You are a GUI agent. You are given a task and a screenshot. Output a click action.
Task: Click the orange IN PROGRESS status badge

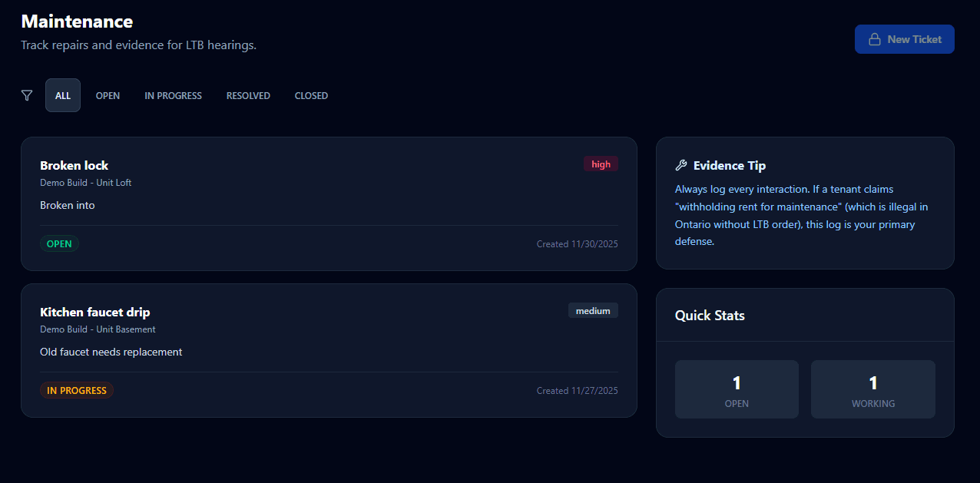[77, 390]
